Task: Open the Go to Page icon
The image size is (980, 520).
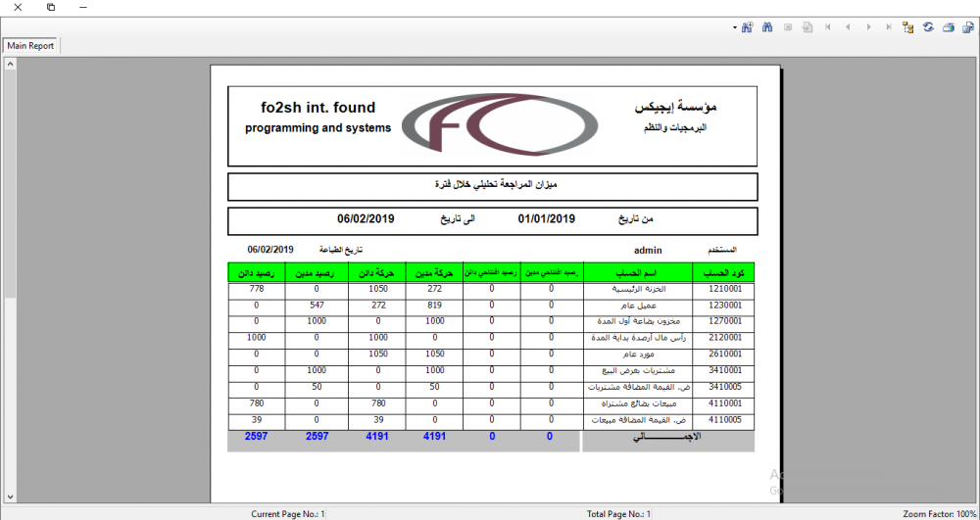Action: point(808,27)
